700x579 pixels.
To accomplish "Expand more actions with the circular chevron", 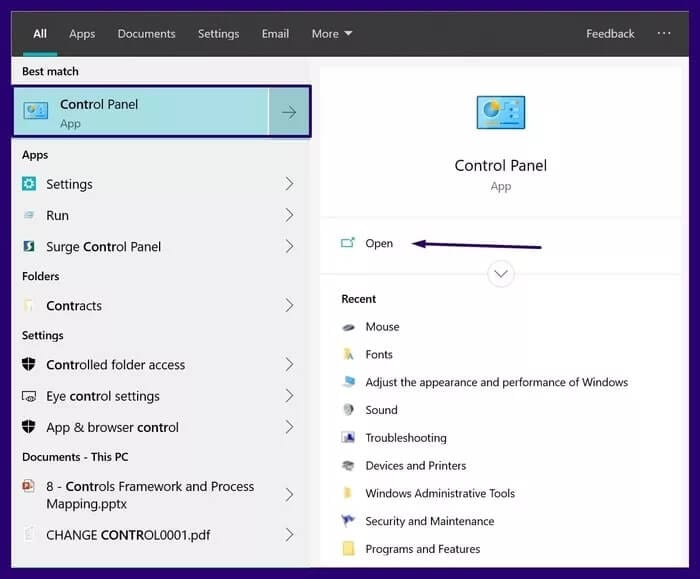I will click(500, 274).
